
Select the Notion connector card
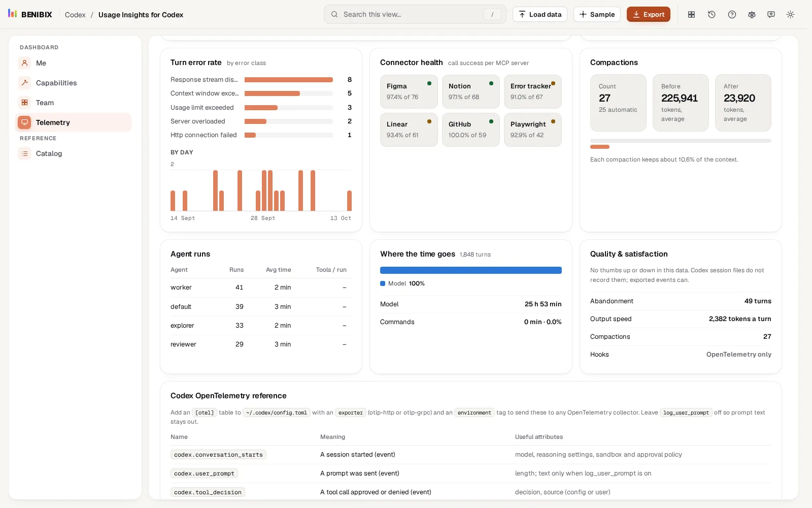click(x=470, y=91)
